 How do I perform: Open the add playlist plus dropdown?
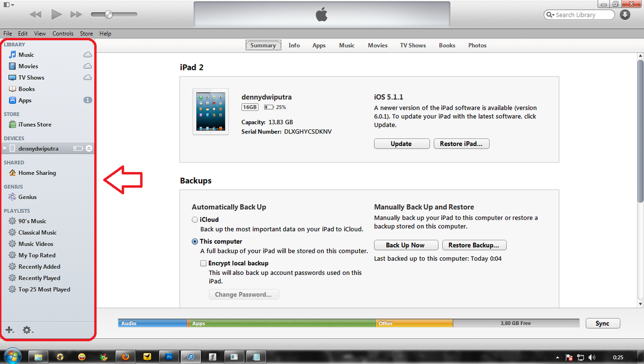tap(10, 330)
